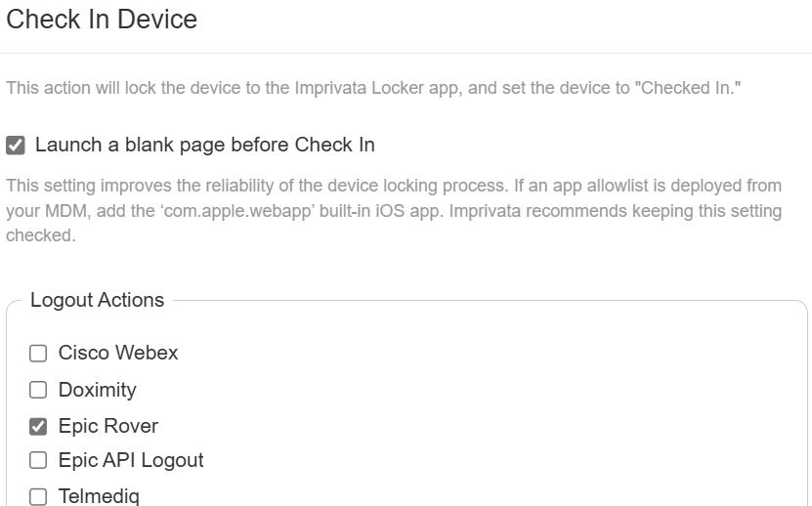Uncheck the Launch a blank page checkbox

[16, 146]
